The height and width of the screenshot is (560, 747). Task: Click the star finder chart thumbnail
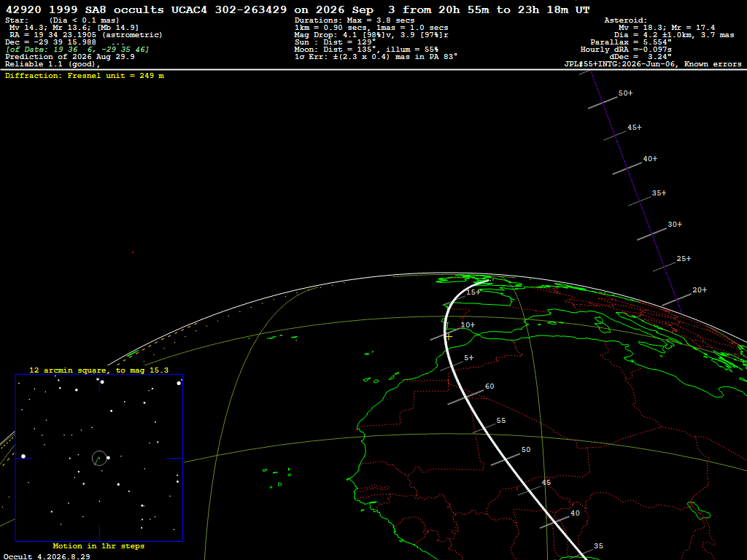tap(99, 458)
